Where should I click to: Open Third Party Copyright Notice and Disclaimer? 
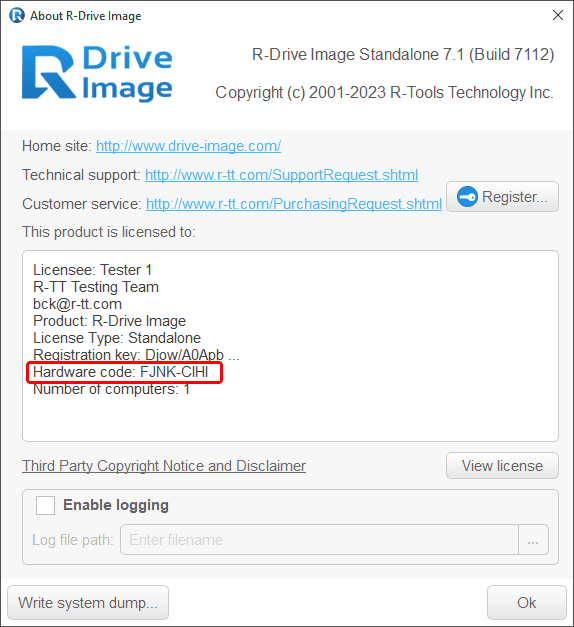click(x=164, y=466)
